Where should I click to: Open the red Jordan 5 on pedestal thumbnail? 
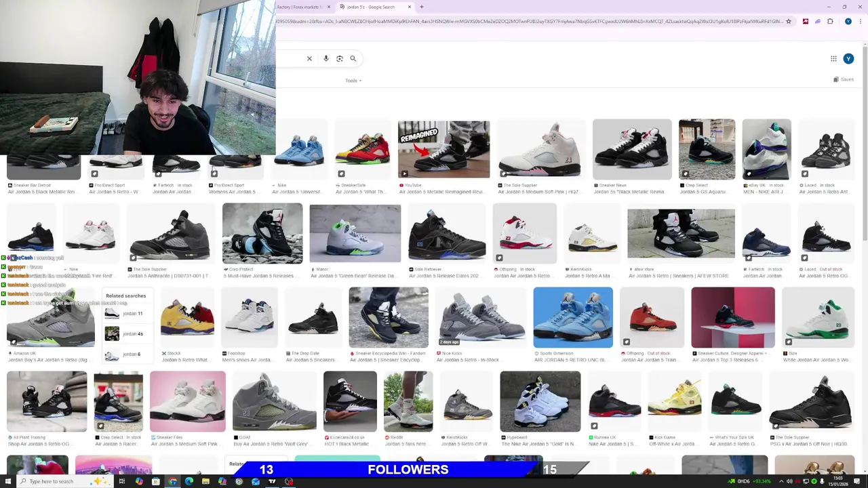tap(732, 318)
